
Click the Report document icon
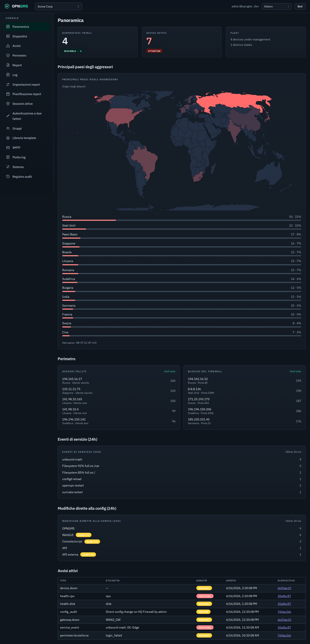(x=8, y=65)
